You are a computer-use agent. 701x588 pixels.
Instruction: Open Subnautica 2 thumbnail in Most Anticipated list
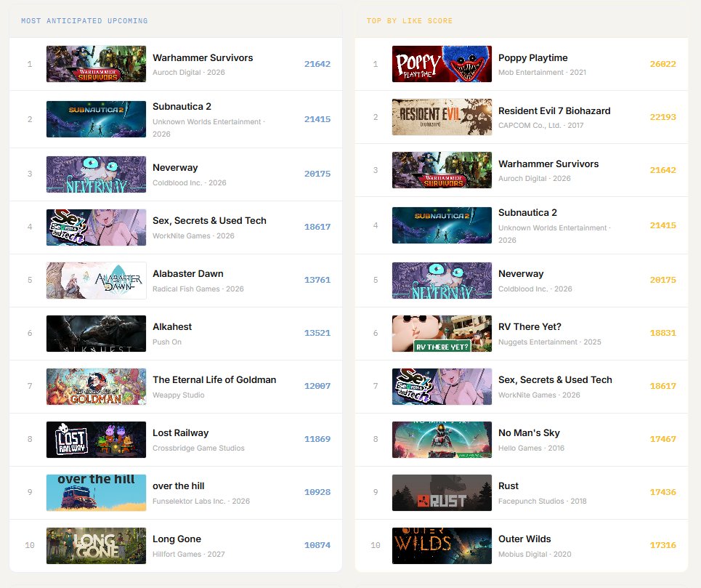point(96,119)
